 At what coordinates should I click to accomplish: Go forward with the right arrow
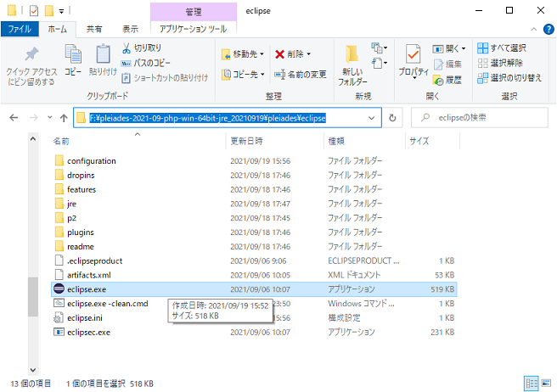34,118
